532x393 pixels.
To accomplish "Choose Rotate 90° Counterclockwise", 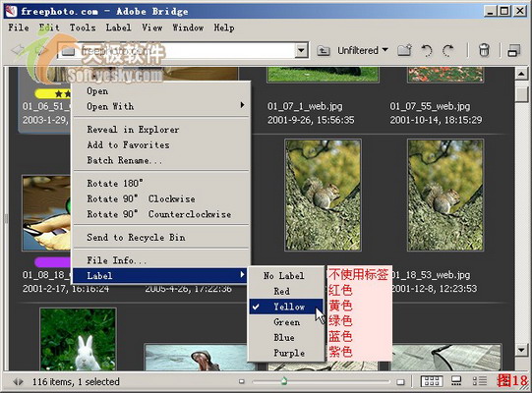I will click(x=161, y=214).
